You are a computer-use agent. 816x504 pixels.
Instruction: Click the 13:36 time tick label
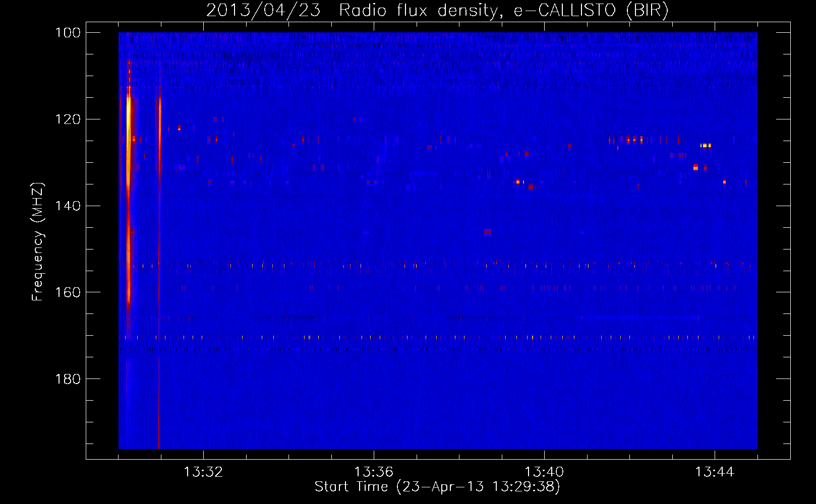coord(374,472)
